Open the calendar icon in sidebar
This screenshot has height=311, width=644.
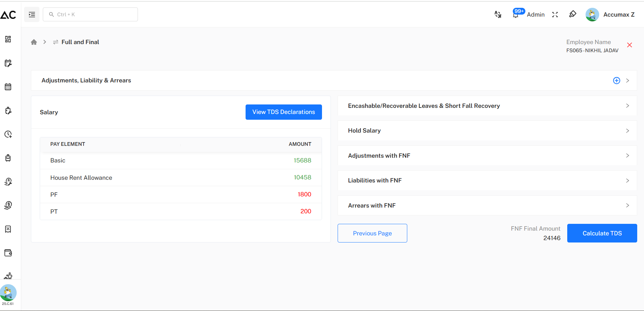coord(8,87)
